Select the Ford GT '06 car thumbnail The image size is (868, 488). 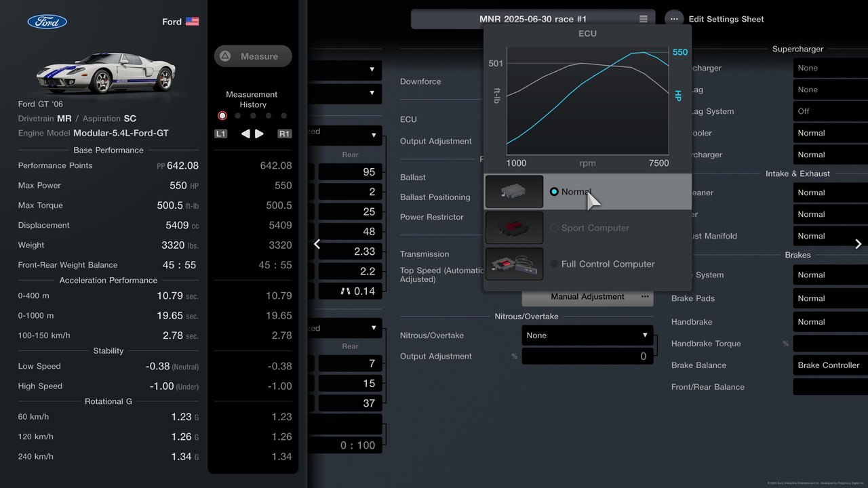pos(106,73)
